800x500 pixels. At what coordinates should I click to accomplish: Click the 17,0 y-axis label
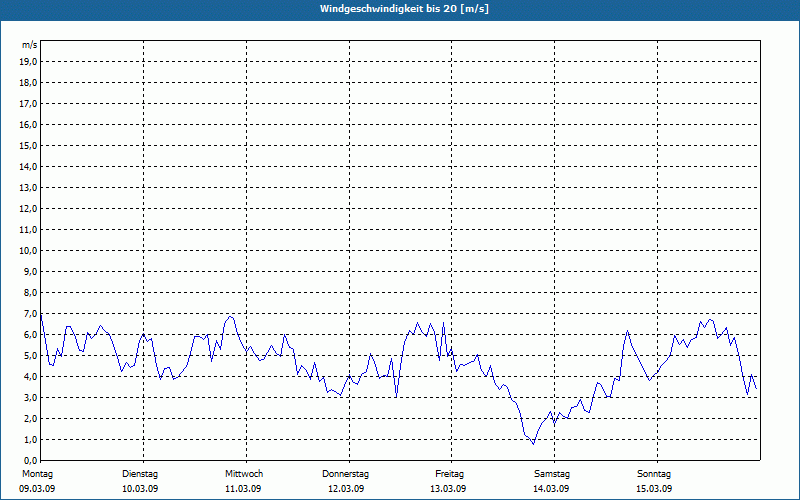pyautogui.click(x=28, y=104)
